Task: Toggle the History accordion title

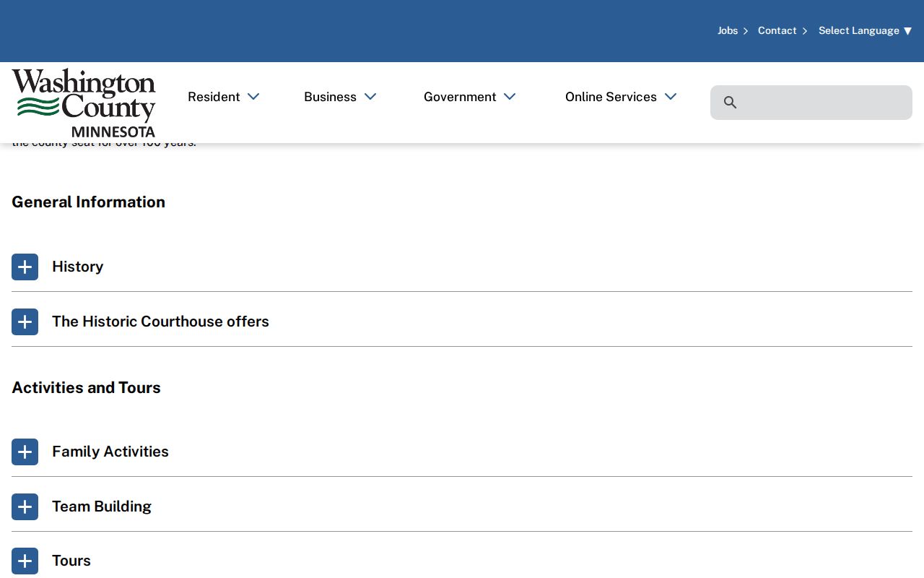Action: [78, 267]
